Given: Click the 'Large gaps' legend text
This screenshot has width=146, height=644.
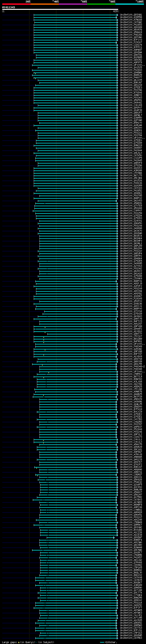Looking at the screenshot, I should (10, 642).
